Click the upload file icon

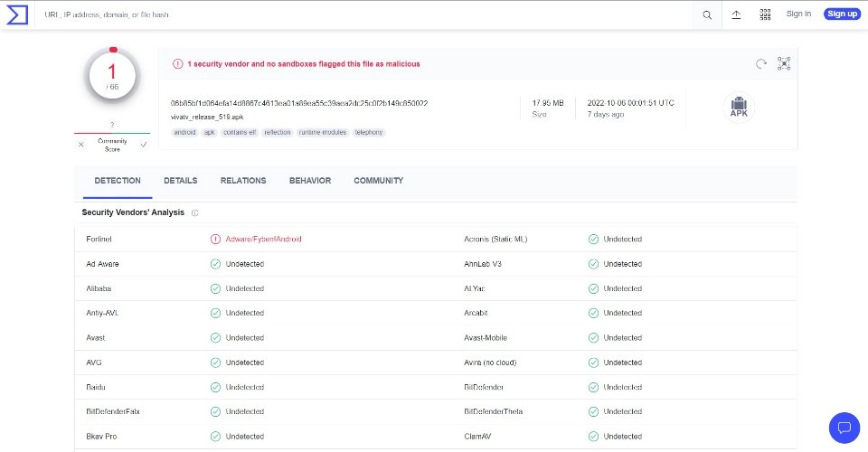point(736,15)
